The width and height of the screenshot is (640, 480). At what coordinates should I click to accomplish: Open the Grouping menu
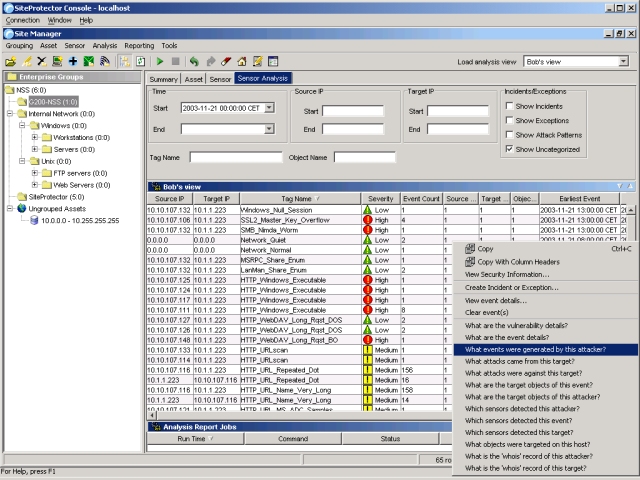tap(19, 46)
